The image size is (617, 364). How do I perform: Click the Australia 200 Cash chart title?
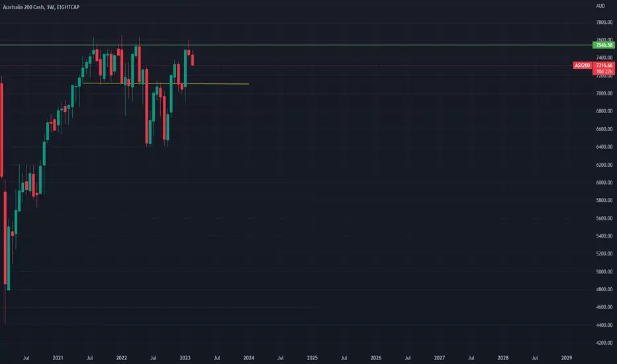[x=41, y=7]
